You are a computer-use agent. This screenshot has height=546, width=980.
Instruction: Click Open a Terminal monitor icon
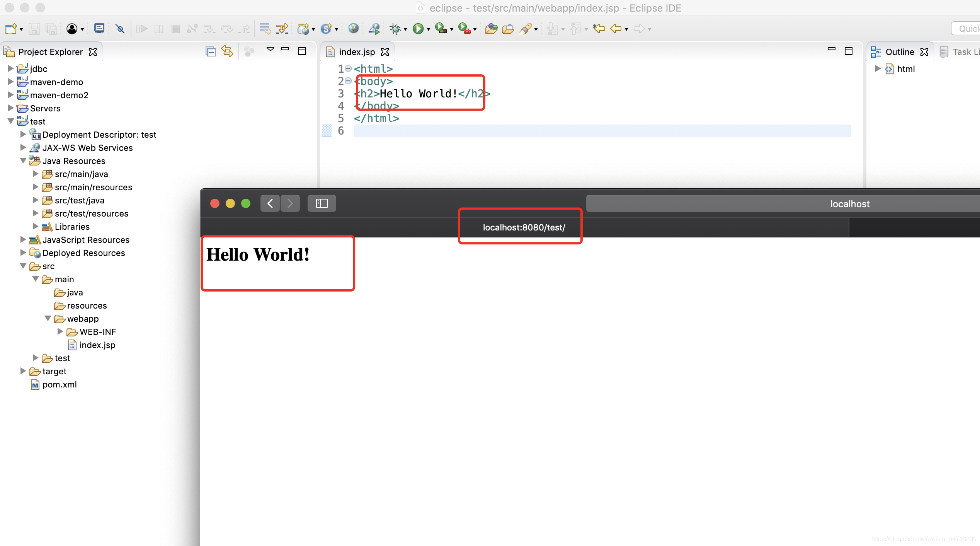pyautogui.click(x=99, y=29)
